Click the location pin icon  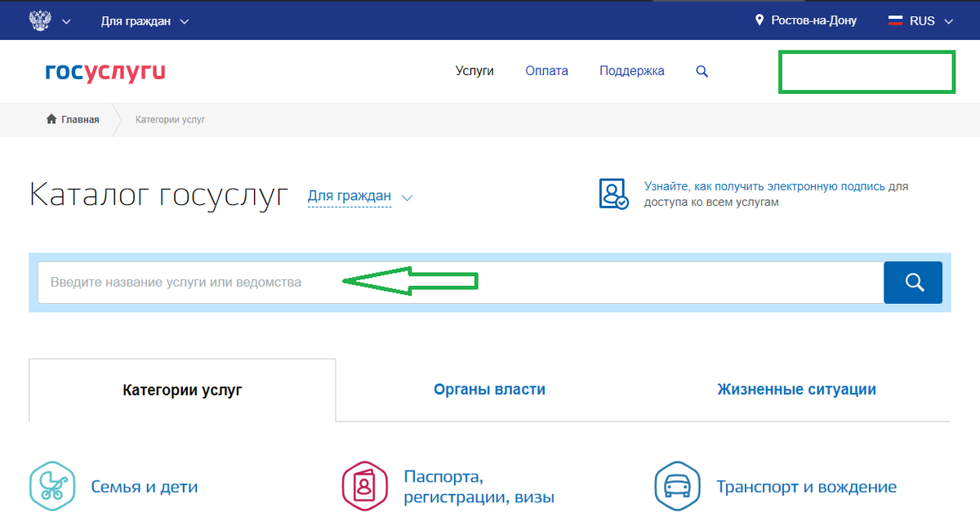coord(759,20)
